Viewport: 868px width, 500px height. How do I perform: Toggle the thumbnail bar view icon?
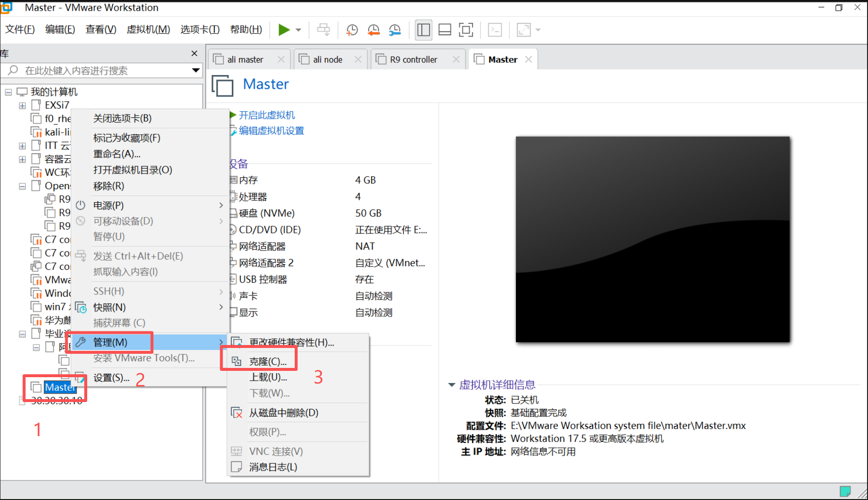(445, 30)
